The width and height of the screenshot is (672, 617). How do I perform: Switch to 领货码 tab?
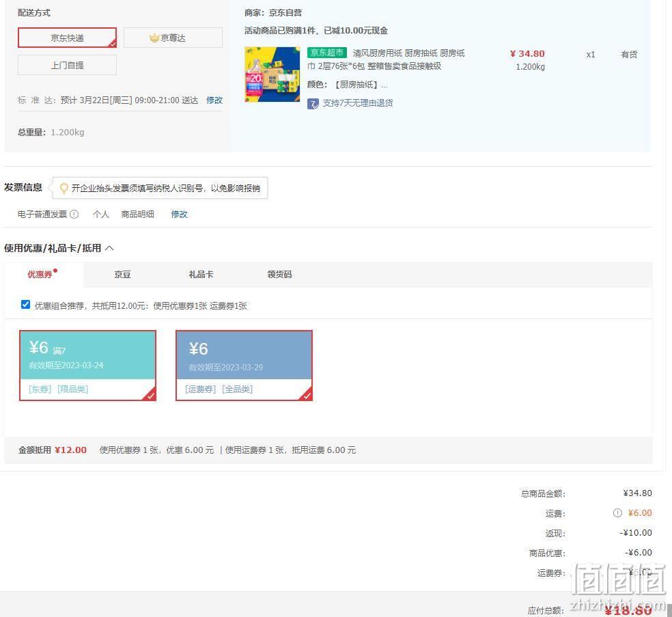click(279, 275)
